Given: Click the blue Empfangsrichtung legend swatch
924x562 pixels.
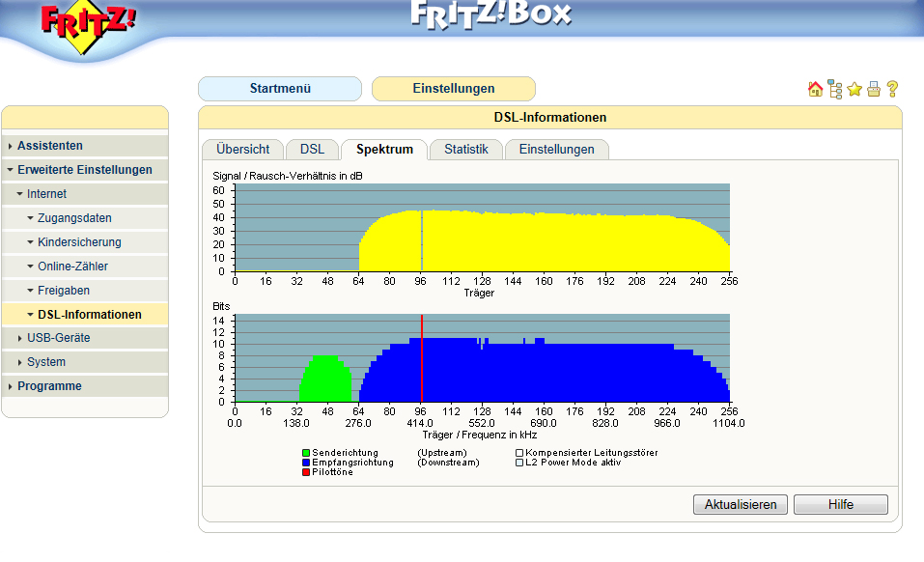Looking at the screenshot, I should pyautogui.click(x=306, y=464).
